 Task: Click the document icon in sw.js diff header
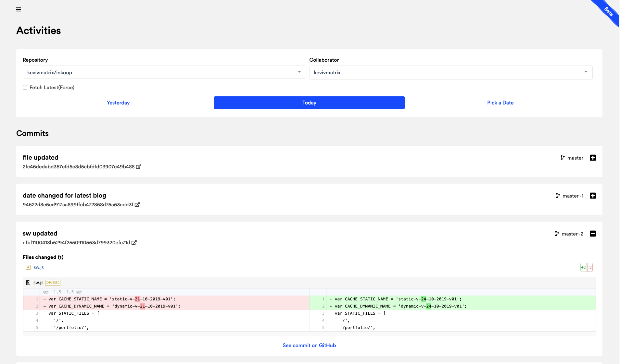29,282
